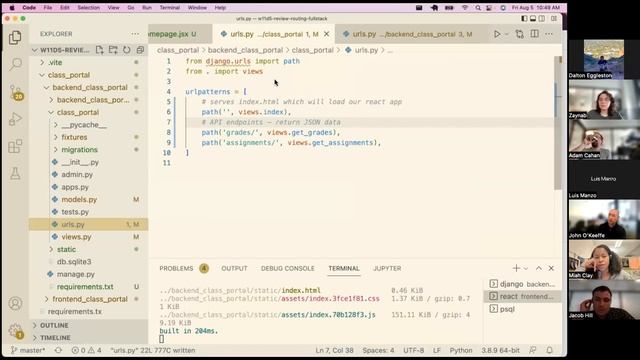Open editor more actions ellipsis
Screen dimensions: 640x360
pos(549,34)
